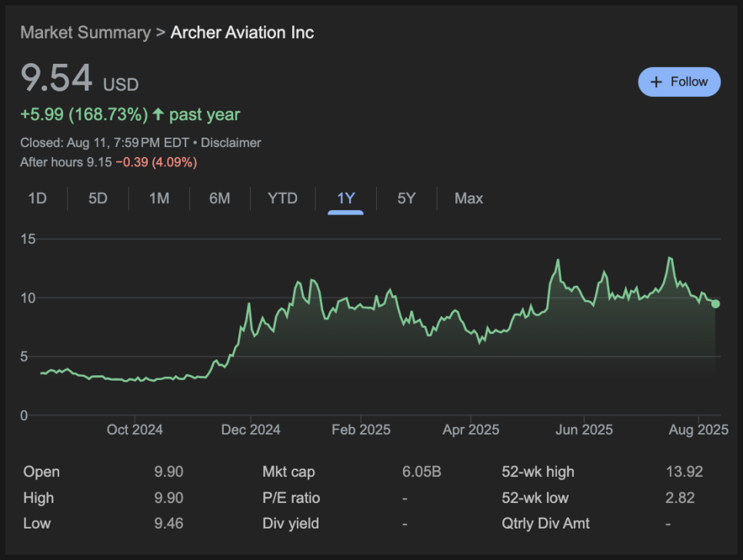Click the Follow button
The width and height of the screenshot is (743, 560).
pyautogui.click(x=679, y=82)
